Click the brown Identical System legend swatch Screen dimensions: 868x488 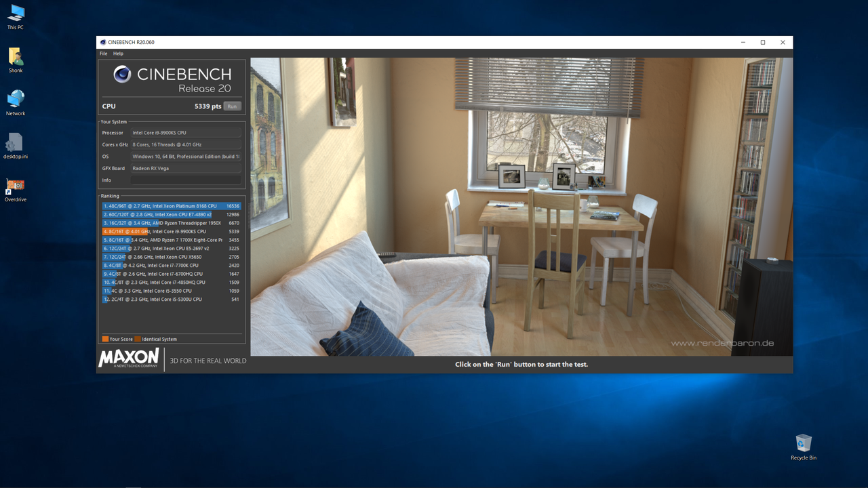tap(138, 339)
